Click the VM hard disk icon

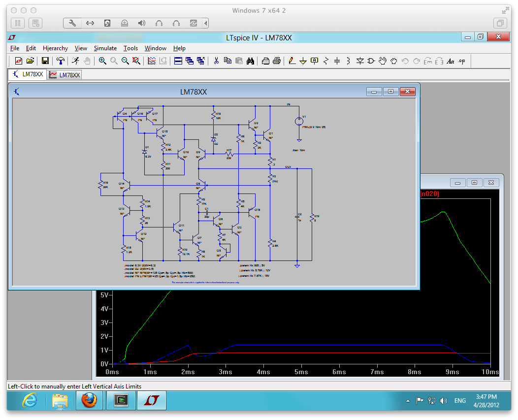[x=107, y=23]
